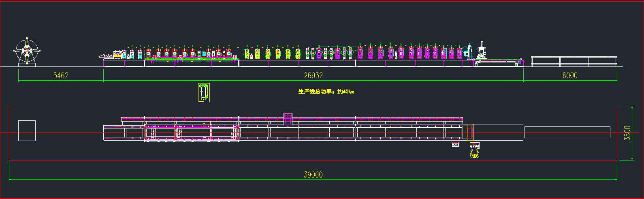Select the 3500 width dimension text
This screenshot has height=199, width=644.
point(627,133)
